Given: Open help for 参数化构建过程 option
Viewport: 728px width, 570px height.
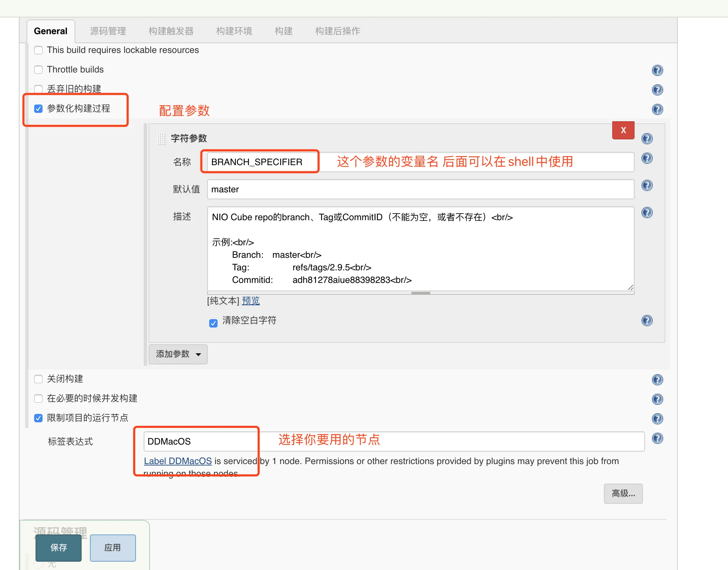Looking at the screenshot, I should (657, 109).
